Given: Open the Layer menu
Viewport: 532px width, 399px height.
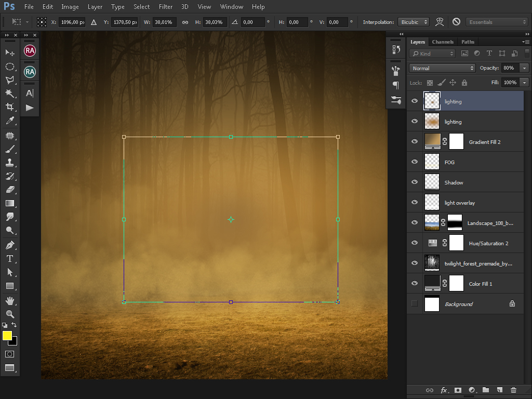Looking at the screenshot, I should tap(95, 7).
